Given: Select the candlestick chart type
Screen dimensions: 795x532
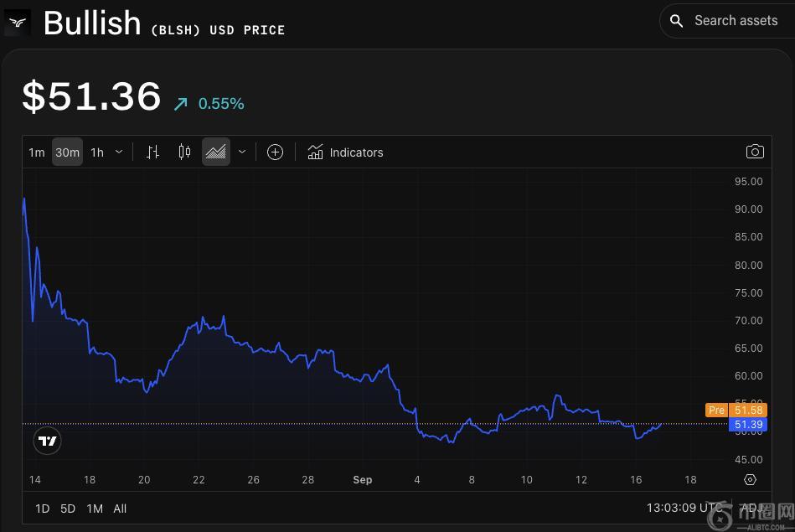Looking at the screenshot, I should [x=184, y=152].
